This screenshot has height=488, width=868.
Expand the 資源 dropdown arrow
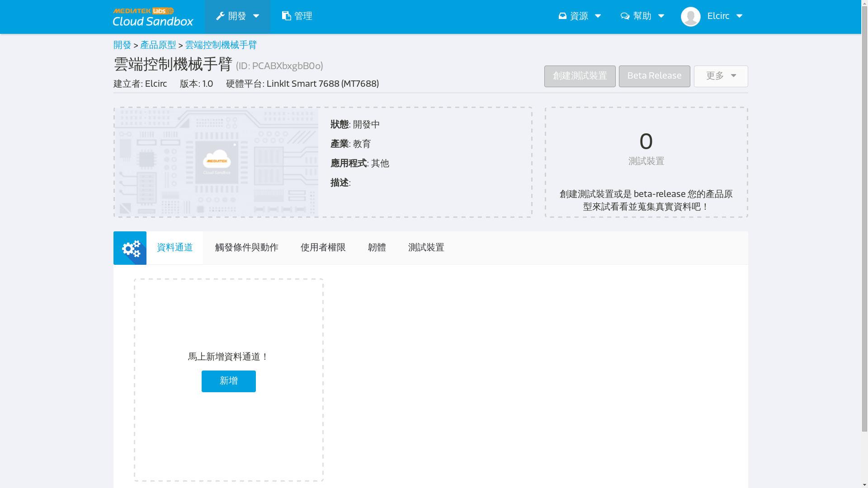coord(598,16)
